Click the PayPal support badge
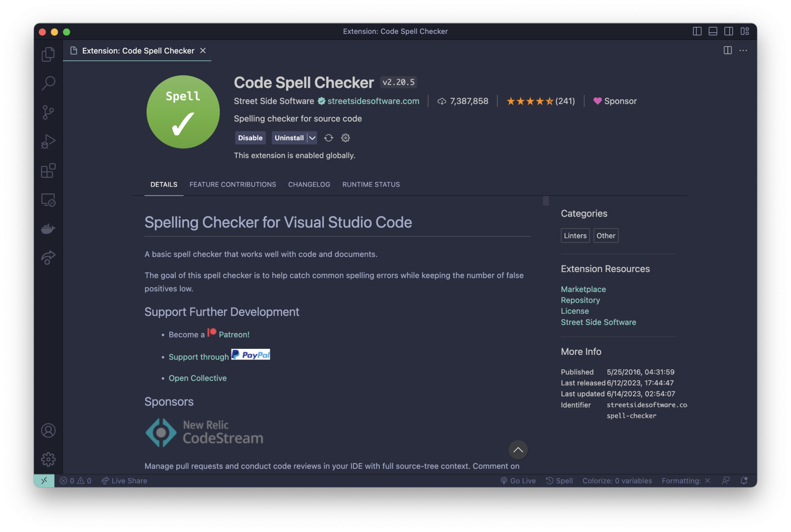Screen dimensions: 791x532 pyautogui.click(x=250, y=355)
